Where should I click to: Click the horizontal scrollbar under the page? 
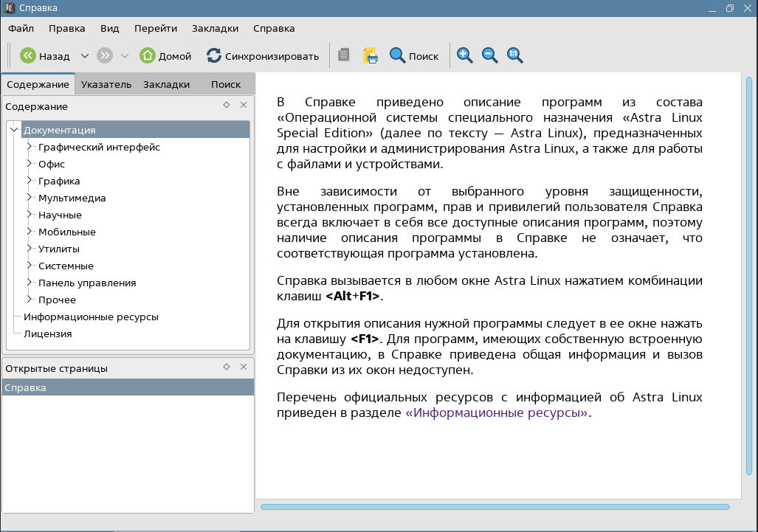(x=495, y=507)
